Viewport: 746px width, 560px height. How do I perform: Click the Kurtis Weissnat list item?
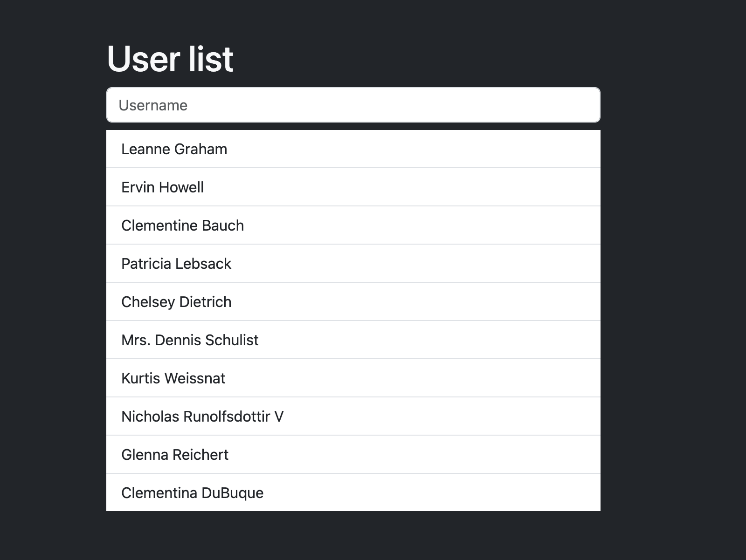tap(353, 378)
